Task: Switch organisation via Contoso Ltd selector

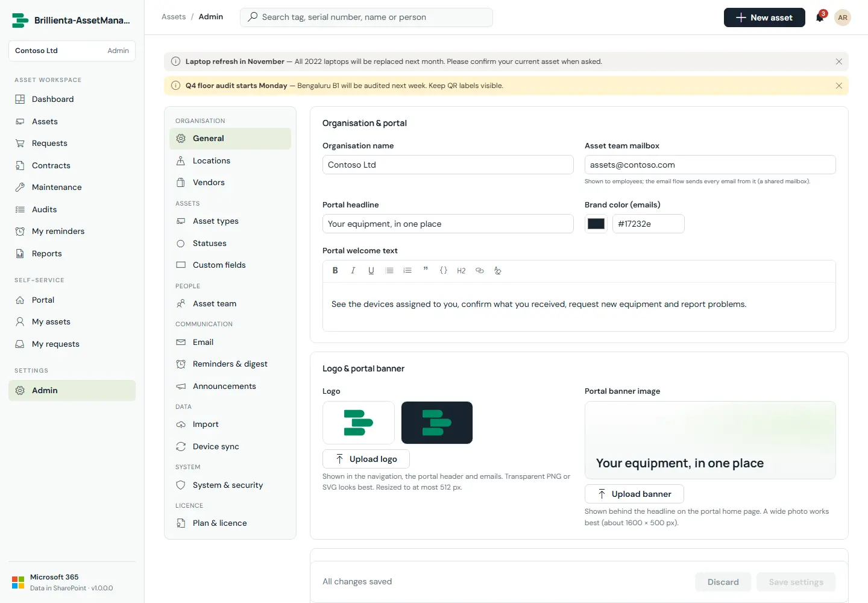Action: tap(72, 51)
